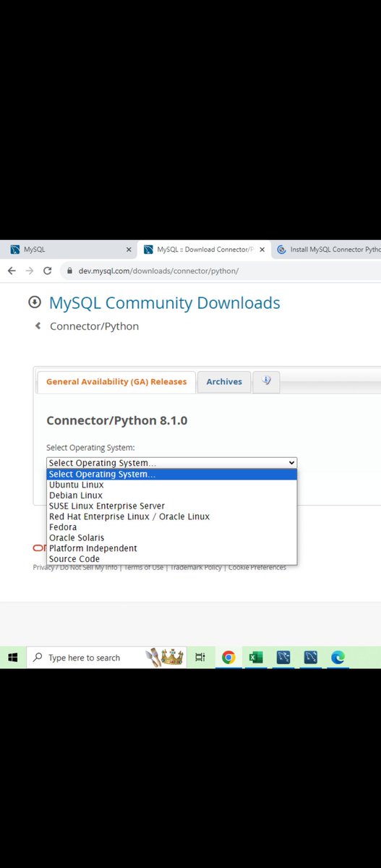The height and width of the screenshot is (868, 381).
Task: Choose Fedora from the list
Action: [171, 527]
